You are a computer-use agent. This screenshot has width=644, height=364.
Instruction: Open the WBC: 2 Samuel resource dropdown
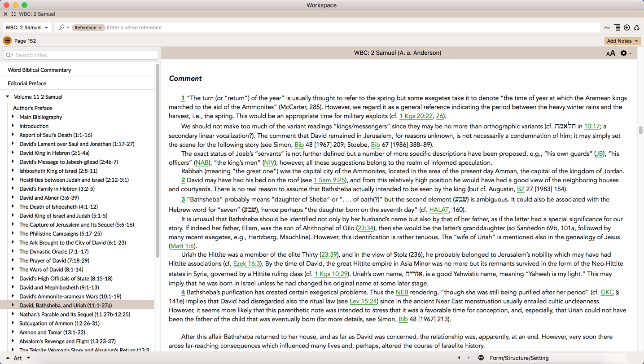26,27
